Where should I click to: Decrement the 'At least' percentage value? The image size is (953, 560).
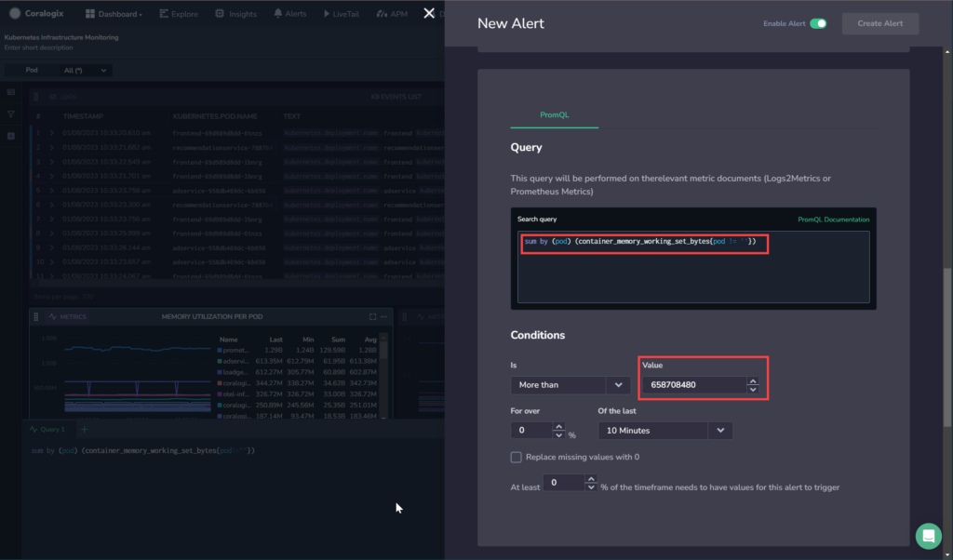(x=591, y=487)
